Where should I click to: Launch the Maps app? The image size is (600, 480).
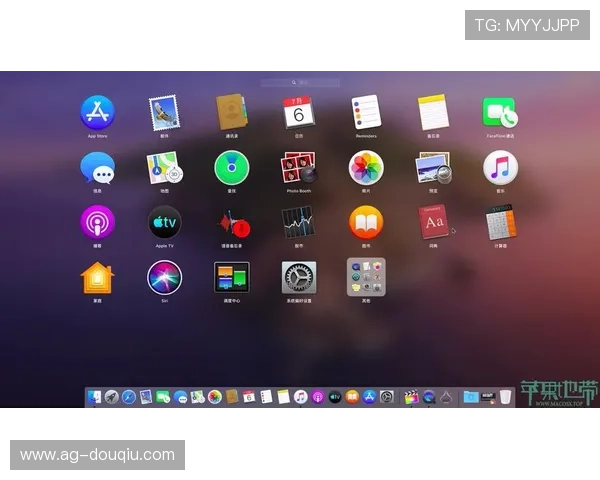tap(164, 167)
